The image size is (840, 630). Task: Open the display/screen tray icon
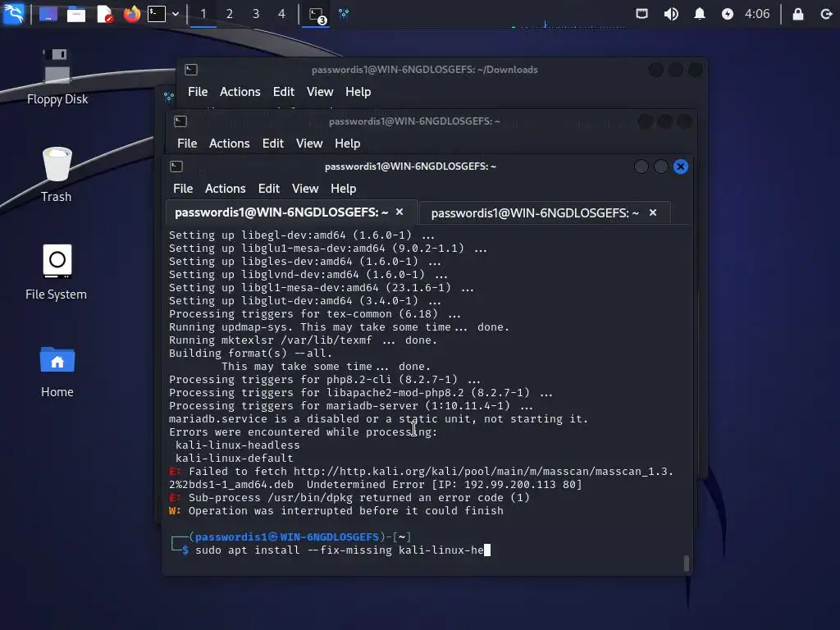641,13
